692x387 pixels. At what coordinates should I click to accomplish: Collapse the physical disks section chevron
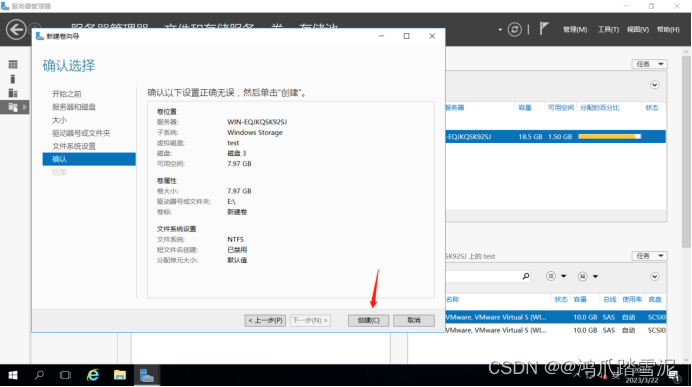point(654,277)
